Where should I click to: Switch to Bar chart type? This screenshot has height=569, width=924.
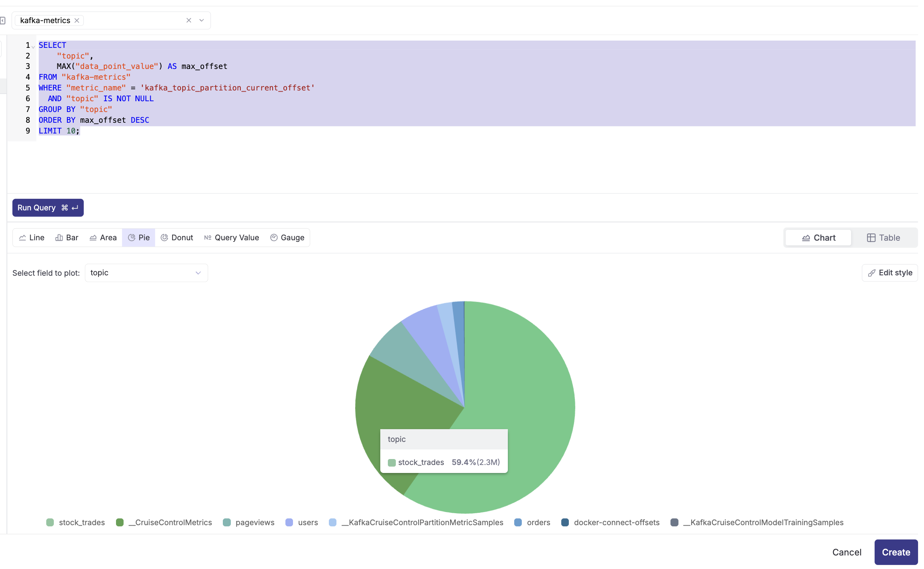point(67,237)
